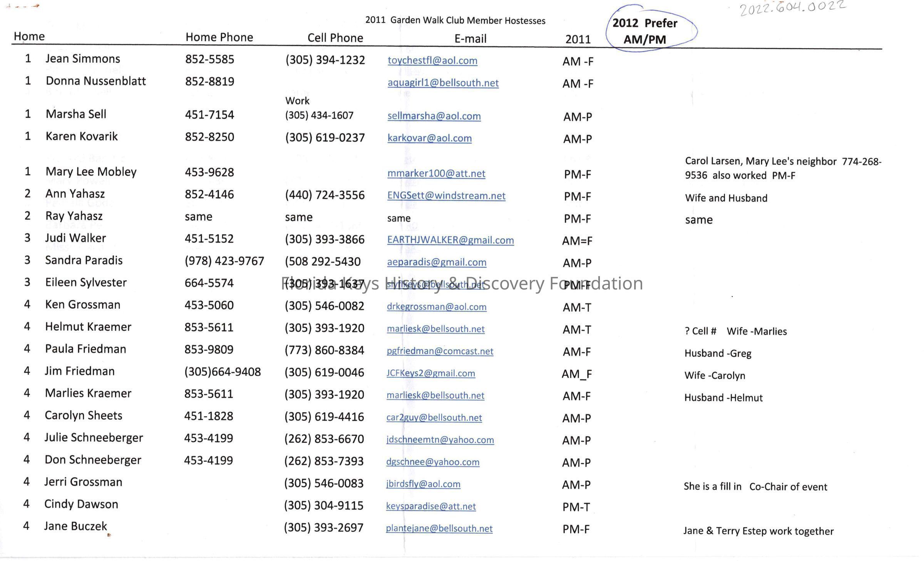Select the Home Phone column header
The width and height of the screenshot is (924, 561).
pos(219,37)
